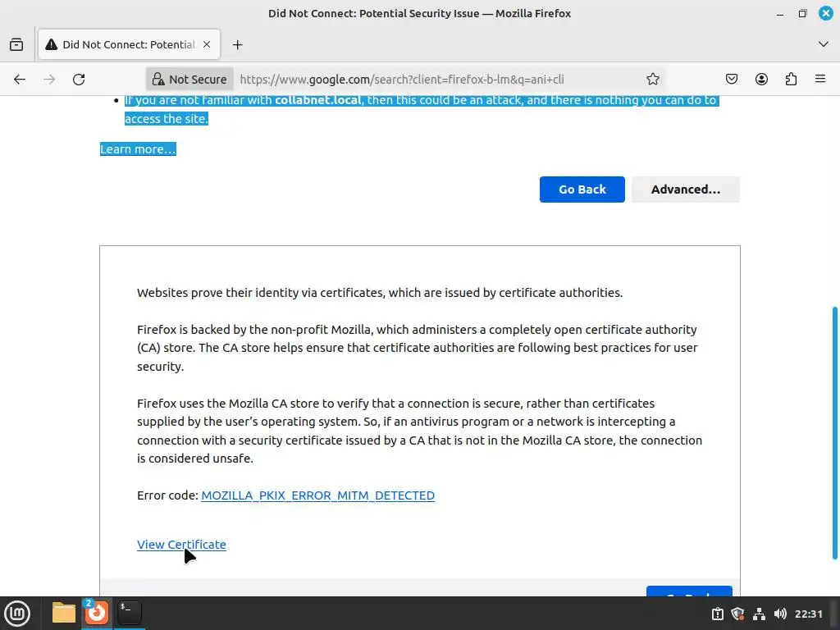
Task: Go back one page with arrow
Action: [x=20, y=80]
